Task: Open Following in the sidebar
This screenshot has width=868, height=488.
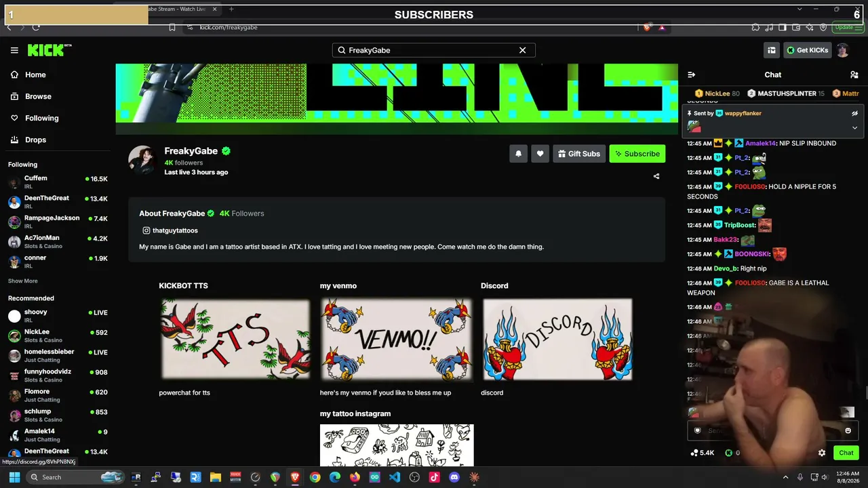Action: 41,118
